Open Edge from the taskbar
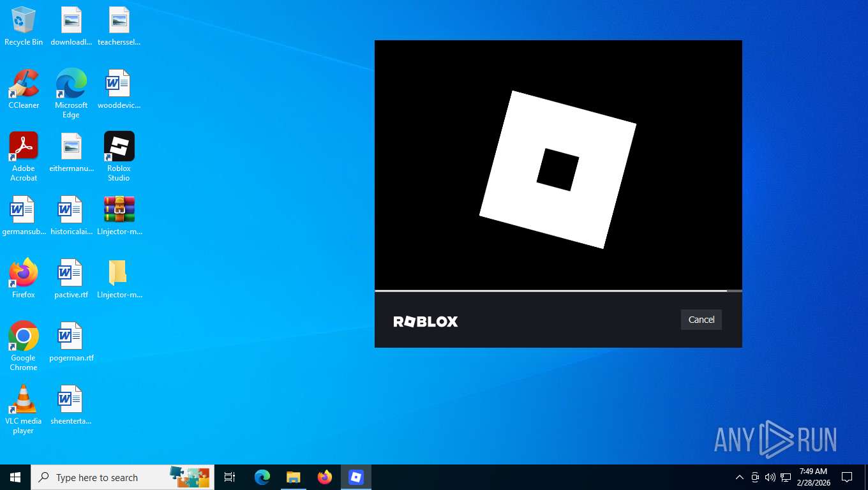868x490 pixels. click(262, 477)
